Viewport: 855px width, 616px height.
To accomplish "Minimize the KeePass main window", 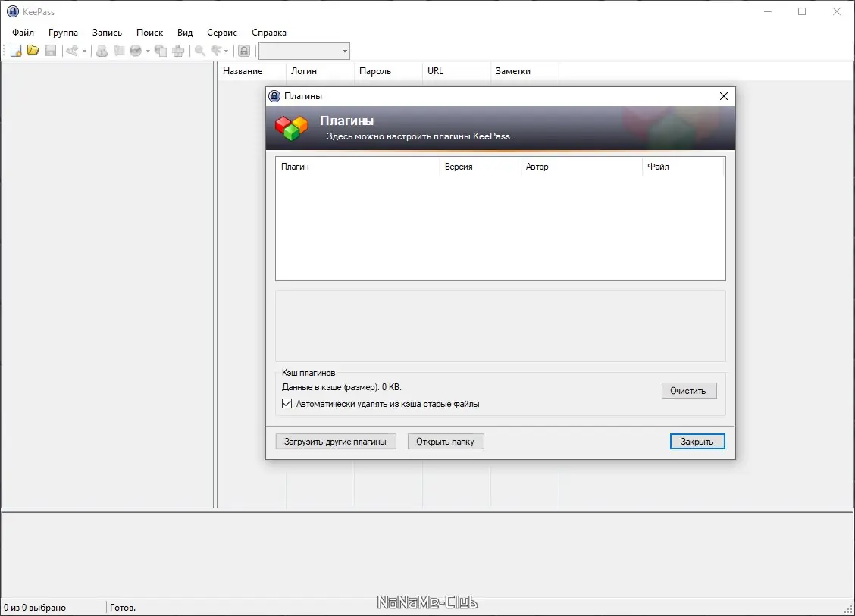I will (x=768, y=11).
